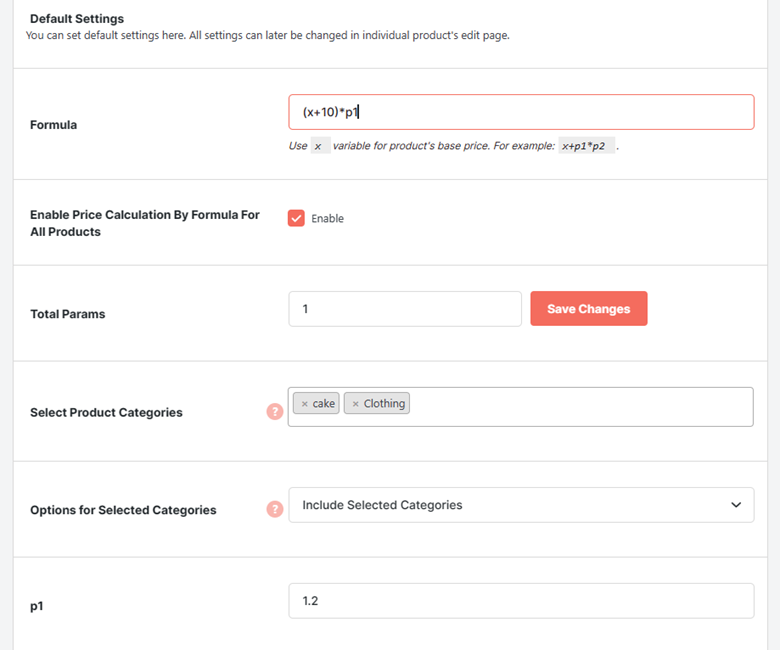Select the cake category chip
This screenshot has width=780, height=650.
[316, 403]
